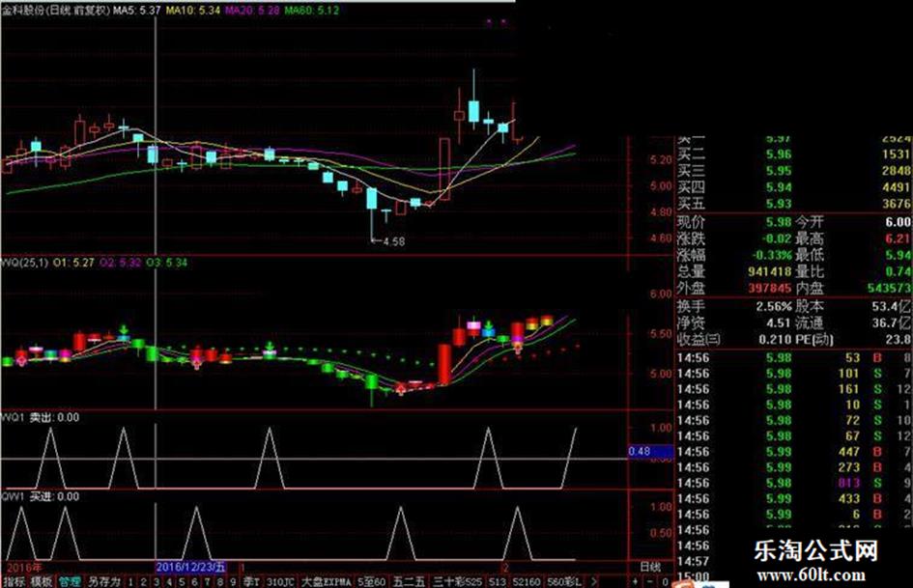Click the 净资 value 4.51
The height and width of the screenshot is (588, 913).
click(x=779, y=322)
